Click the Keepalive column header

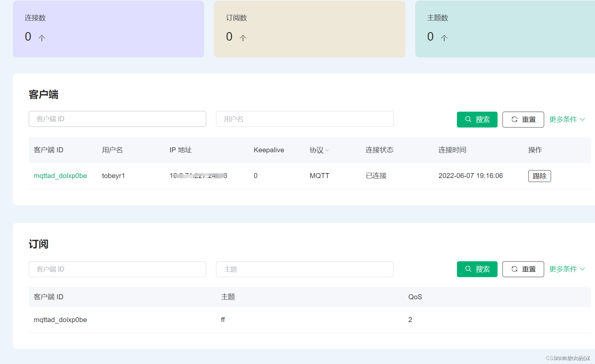click(x=269, y=150)
